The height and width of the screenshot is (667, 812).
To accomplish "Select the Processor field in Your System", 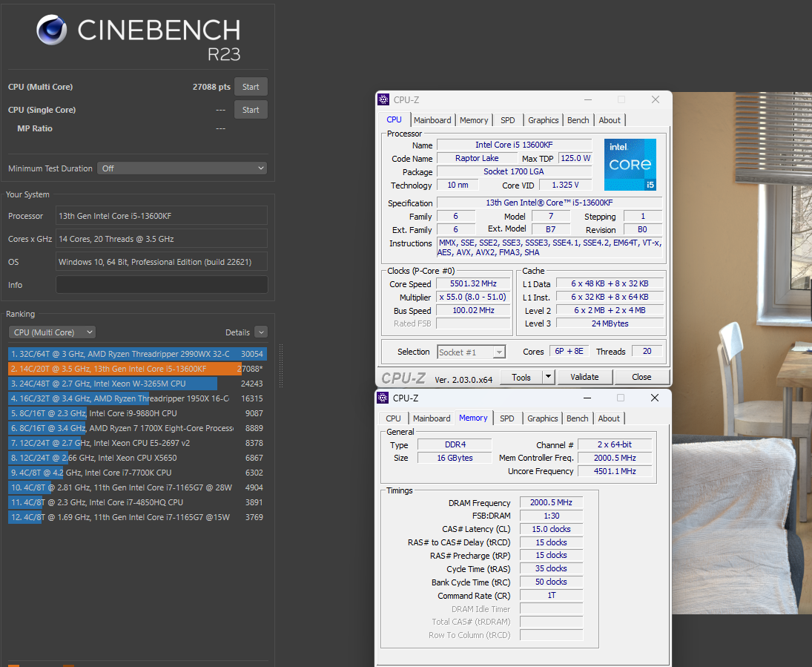I will tap(162, 216).
